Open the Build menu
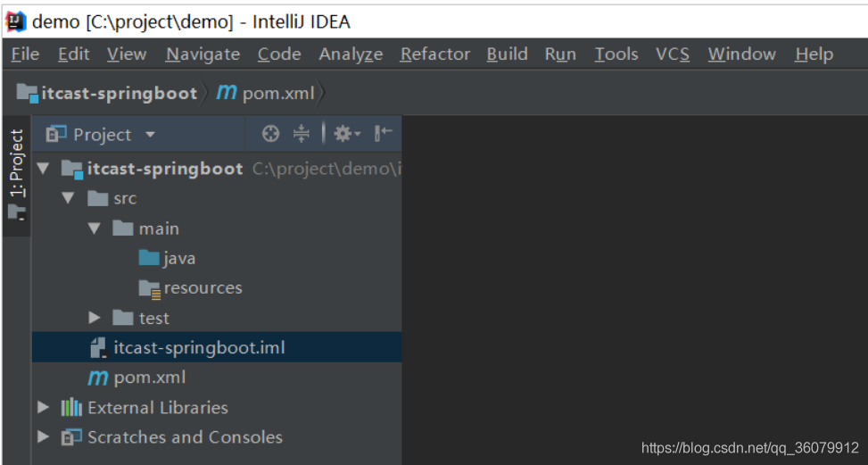 [507, 54]
